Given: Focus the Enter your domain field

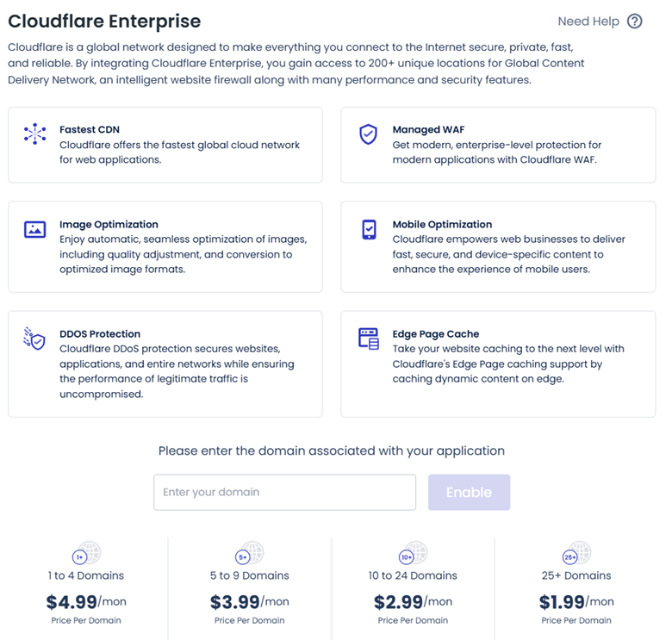Looking at the screenshot, I should tap(284, 493).
